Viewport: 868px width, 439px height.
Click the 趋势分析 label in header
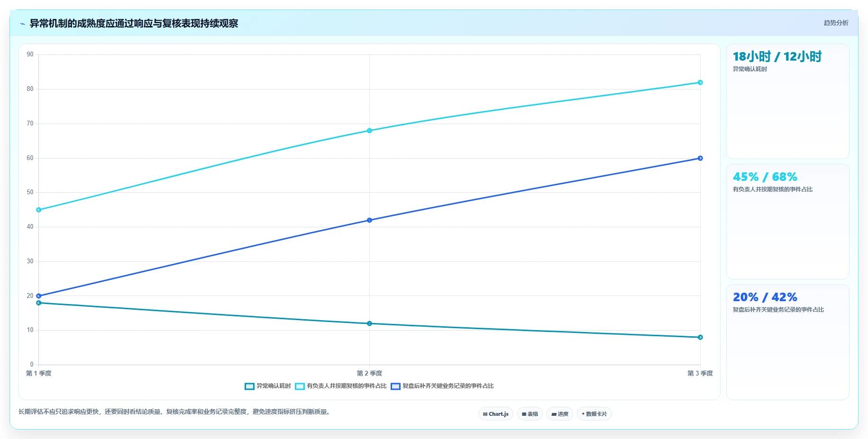(x=836, y=23)
